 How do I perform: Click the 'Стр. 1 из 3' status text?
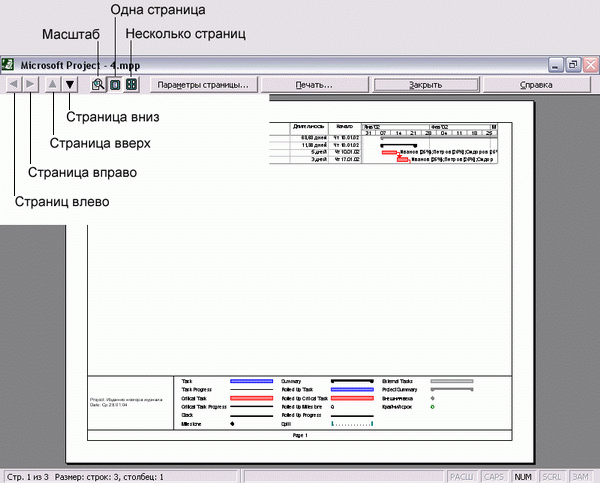point(28,477)
